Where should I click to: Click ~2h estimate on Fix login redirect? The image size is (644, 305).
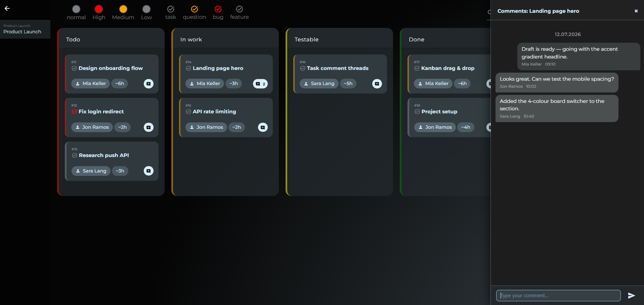point(122,127)
